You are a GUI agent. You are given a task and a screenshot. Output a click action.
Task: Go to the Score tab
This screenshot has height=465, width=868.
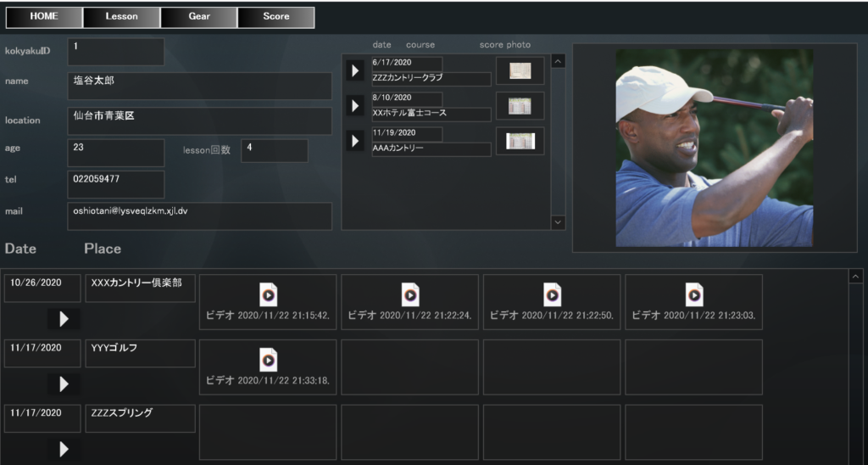tap(276, 17)
